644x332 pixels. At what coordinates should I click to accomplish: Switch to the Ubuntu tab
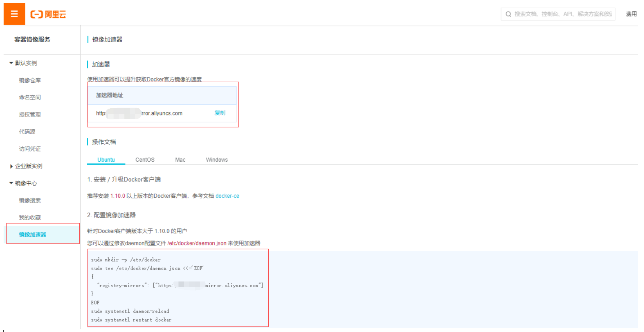106,160
